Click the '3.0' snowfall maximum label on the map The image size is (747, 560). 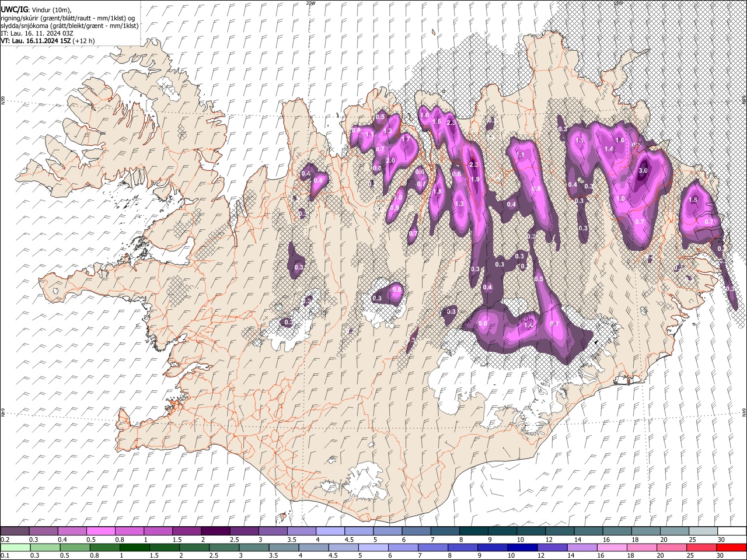point(643,170)
